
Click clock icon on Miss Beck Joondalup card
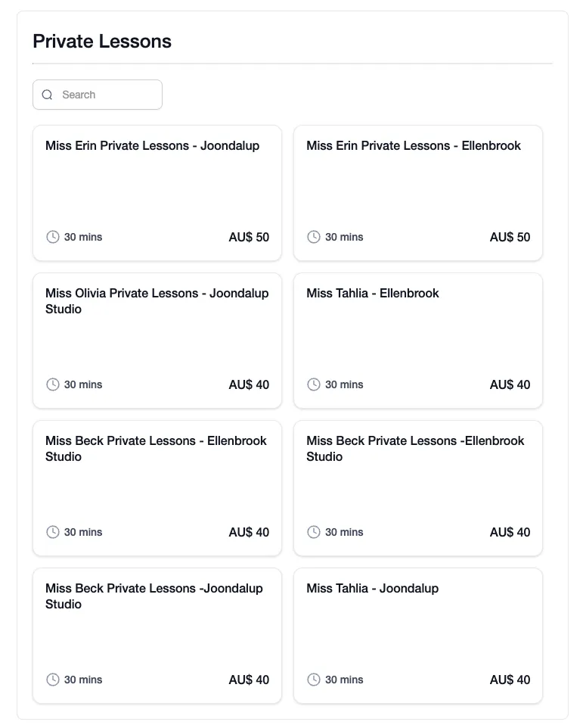point(53,680)
